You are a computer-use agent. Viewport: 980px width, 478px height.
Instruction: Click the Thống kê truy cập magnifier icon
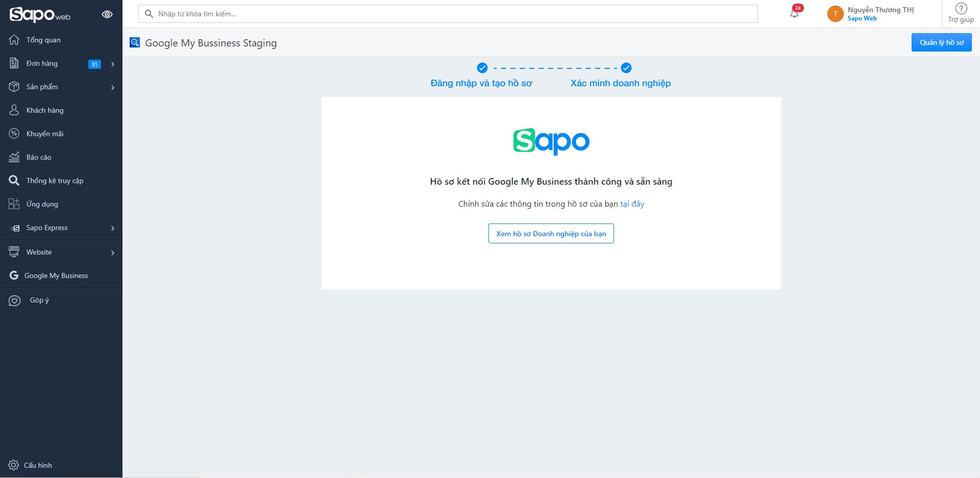pyautogui.click(x=14, y=181)
